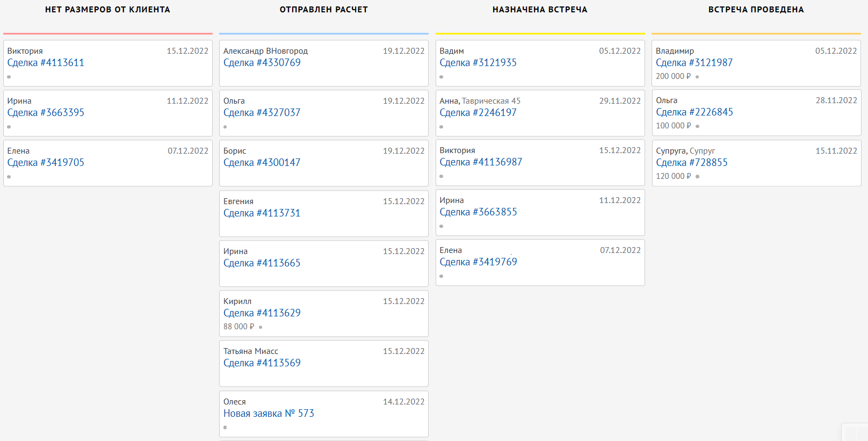The height and width of the screenshot is (441, 868).
Task: Open deal #3419705 for Елена
Action: click(x=46, y=163)
